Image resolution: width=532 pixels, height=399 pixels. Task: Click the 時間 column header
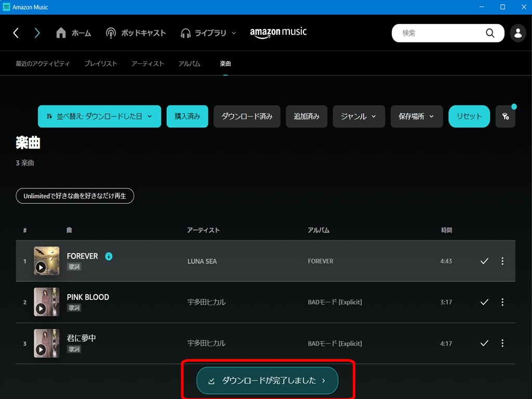(446, 230)
